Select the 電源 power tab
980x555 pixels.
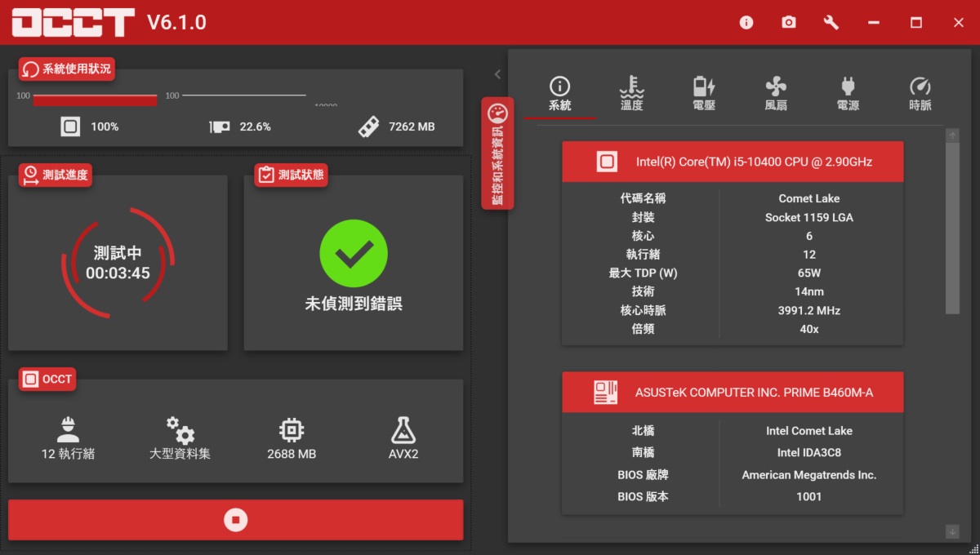(x=848, y=94)
